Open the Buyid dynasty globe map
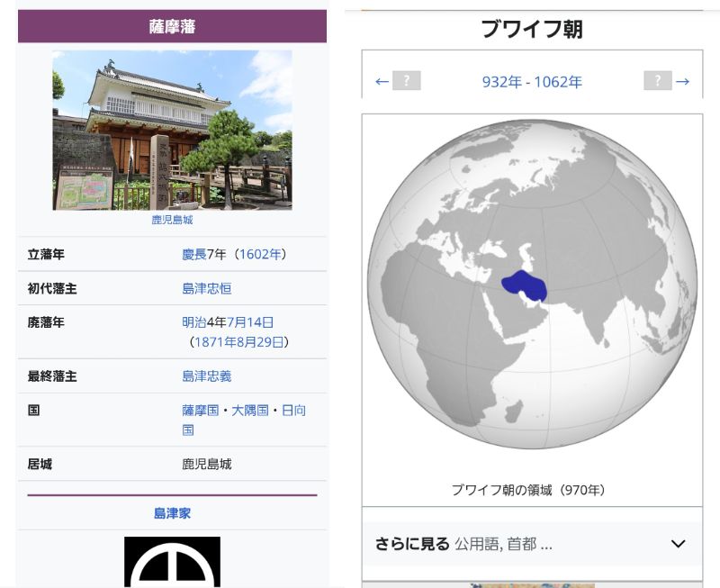The image size is (720, 588). (x=532, y=285)
